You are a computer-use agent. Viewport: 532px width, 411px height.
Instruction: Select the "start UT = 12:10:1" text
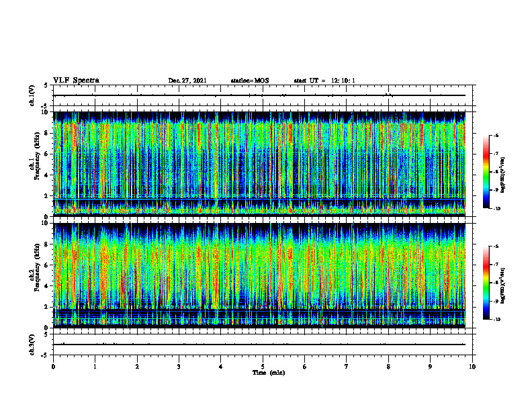[x=324, y=81]
